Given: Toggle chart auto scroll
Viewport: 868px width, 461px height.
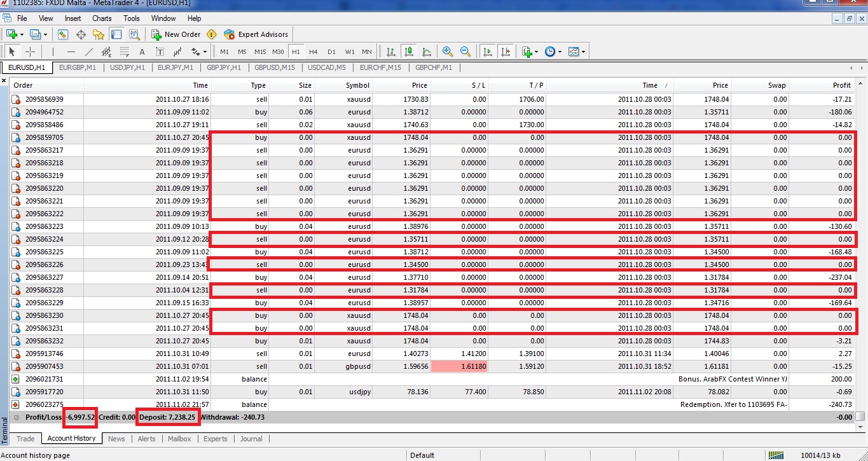Looking at the screenshot, I should 487,52.
